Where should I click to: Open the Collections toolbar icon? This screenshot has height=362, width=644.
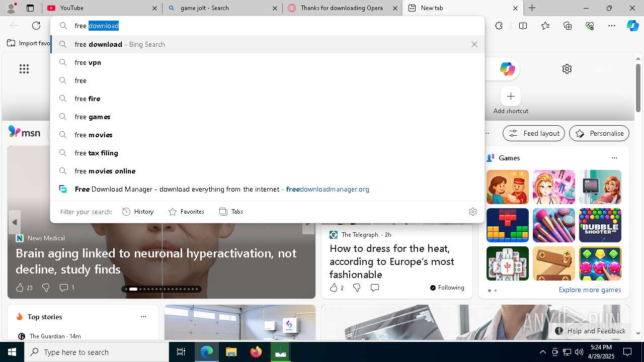[x=568, y=26]
